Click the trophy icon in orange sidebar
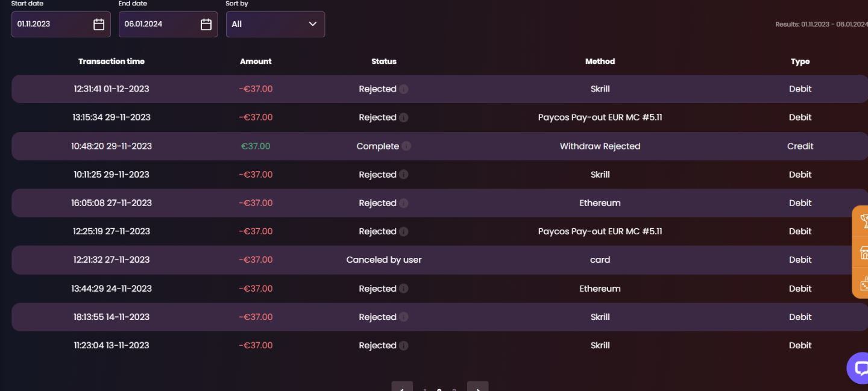The image size is (868, 391). point(863,221)
